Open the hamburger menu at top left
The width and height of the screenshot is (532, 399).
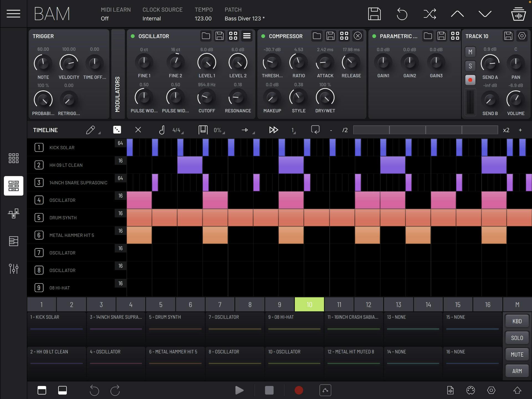13,13
